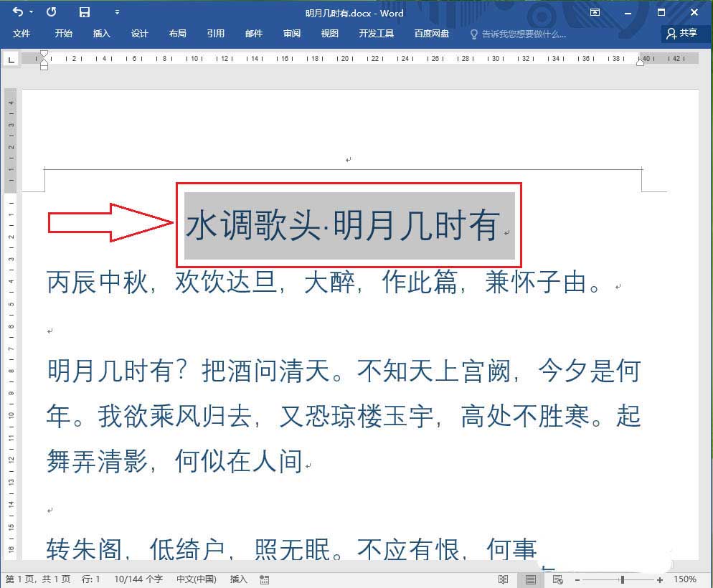Open the Undo history dropdown arrow
This screenshot has height=588, width=713.
tap(32, 12)
